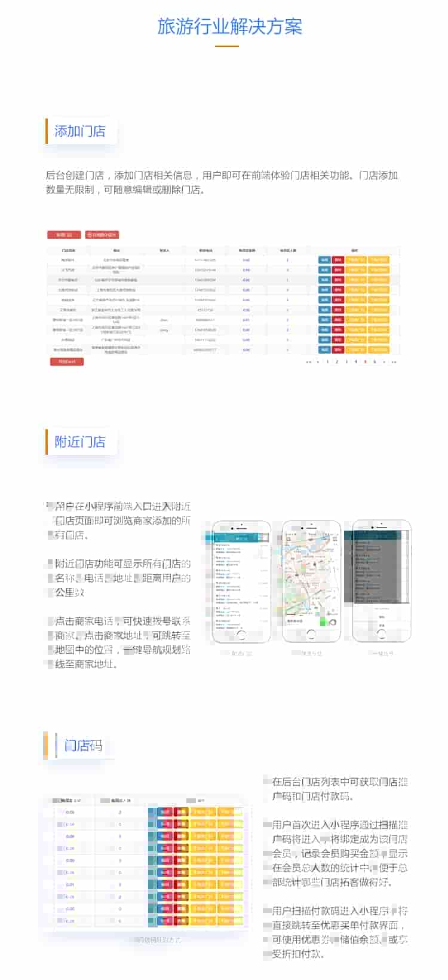Image resolution: width=448 pixels, height=980 pixels.
Task: Click the 批量删除门店 button above the table
Action: point(102,235)
